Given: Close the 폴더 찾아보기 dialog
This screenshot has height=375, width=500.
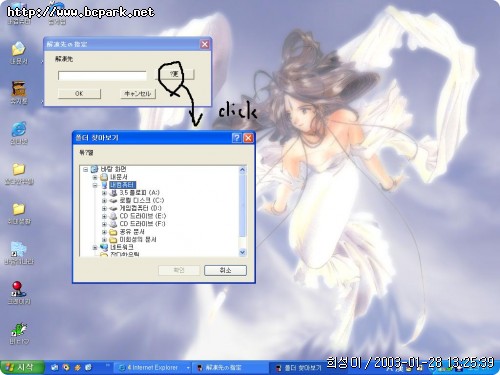Looking at the screenshot, I should tap(248, 138).
